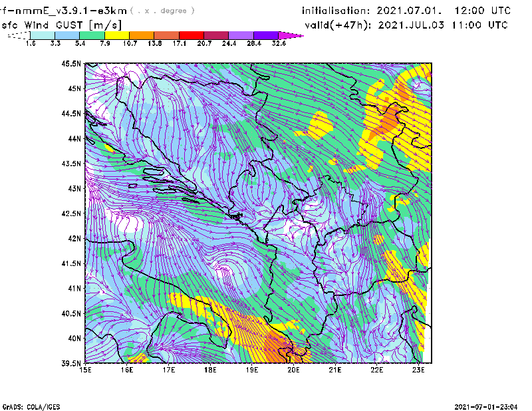532x411 pixels.
Task: Select the yellow 7.9–10.7 legend swatch
Action: (x=117, y=35)
